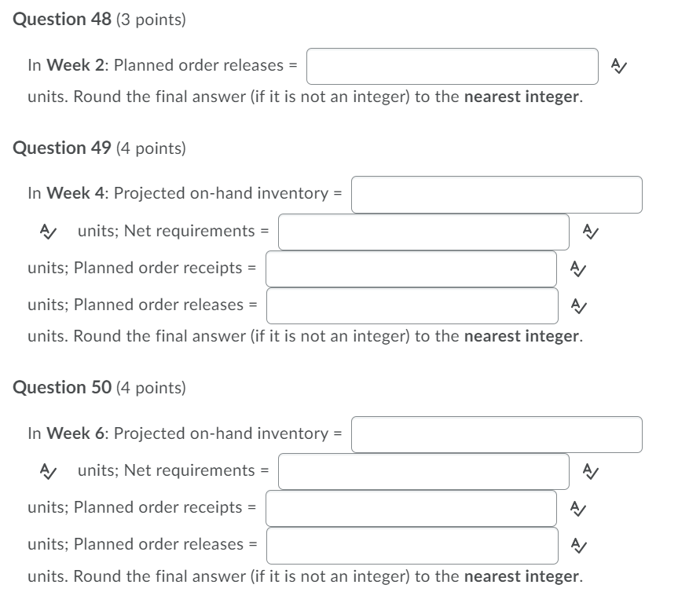This screenshot has width=700, height=603.
Task: Click spell check icon beside Week 6 inventory field
Action: (x=47, y=471)
